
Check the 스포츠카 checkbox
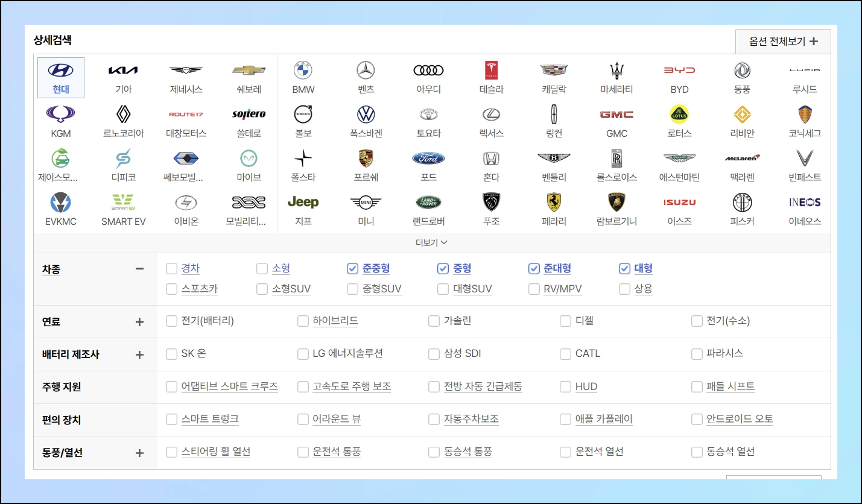[x=172, y=289]
